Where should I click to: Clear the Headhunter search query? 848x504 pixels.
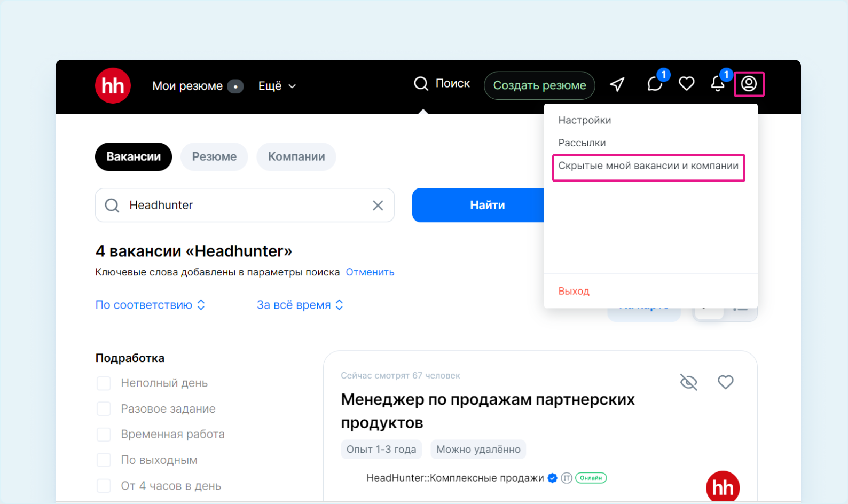tap(378, 206)
